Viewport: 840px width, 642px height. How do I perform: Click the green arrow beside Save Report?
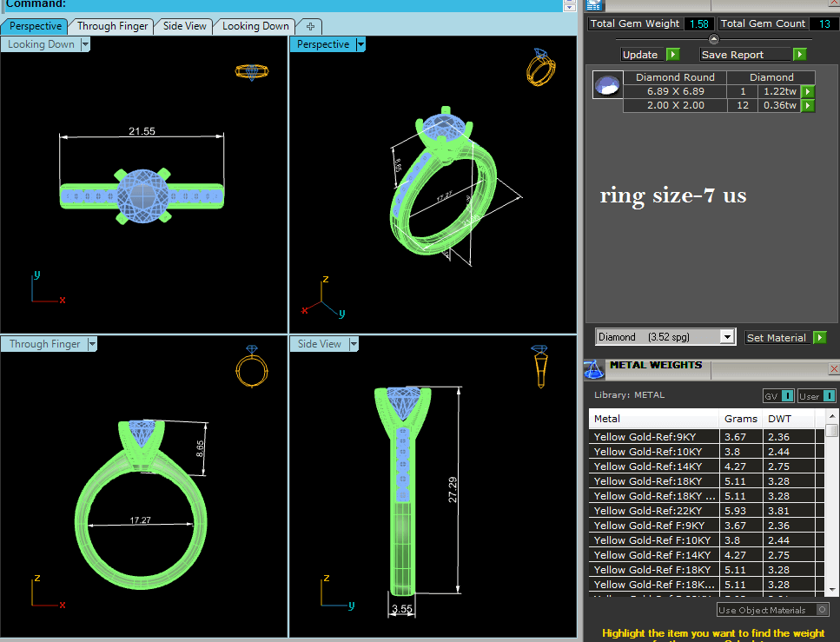[x=799, y=55]
